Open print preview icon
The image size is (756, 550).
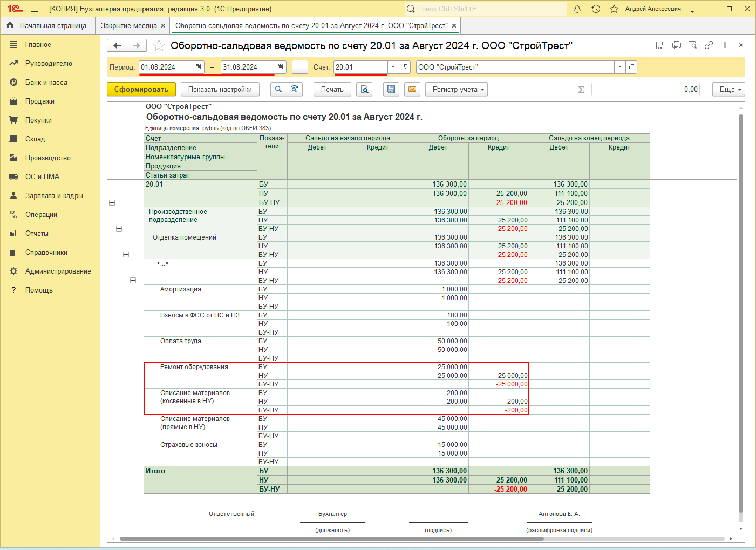[x=364, y=89]
